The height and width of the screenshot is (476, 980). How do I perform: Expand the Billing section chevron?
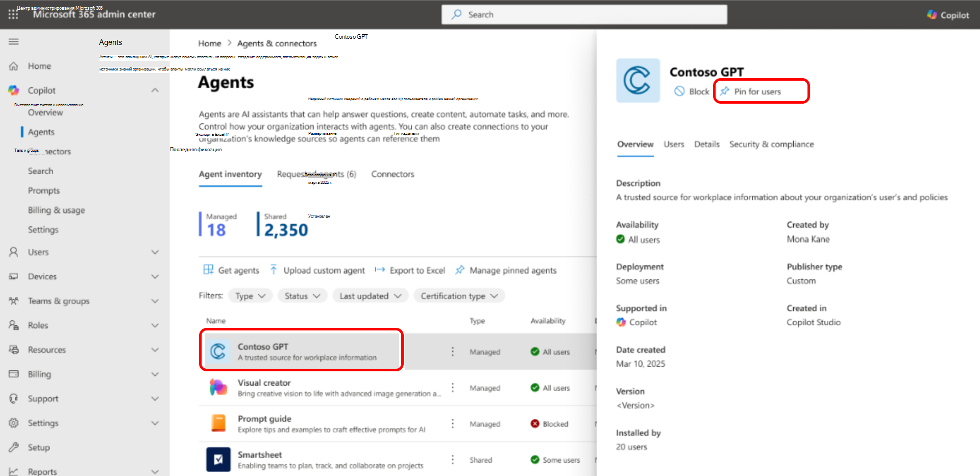pos(155,374)
